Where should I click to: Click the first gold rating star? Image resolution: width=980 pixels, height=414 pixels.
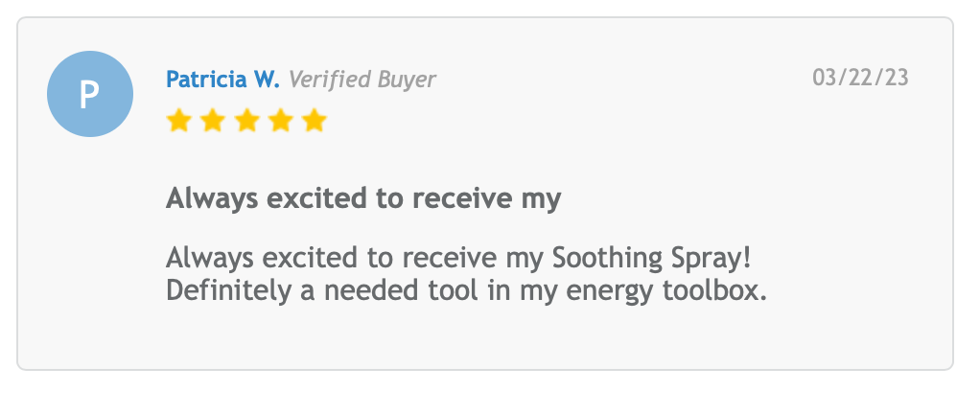coord(179,122)
